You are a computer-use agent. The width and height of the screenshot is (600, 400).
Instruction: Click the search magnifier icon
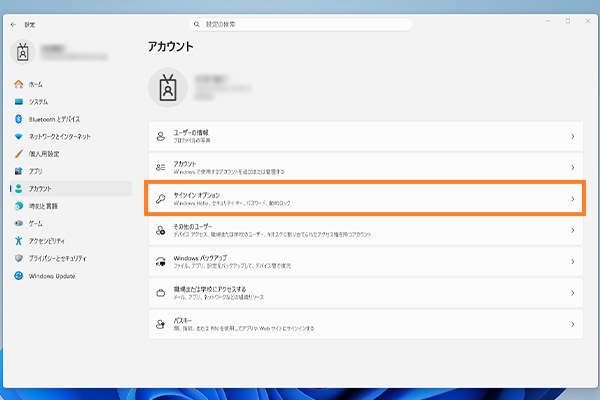coord(197,24)
